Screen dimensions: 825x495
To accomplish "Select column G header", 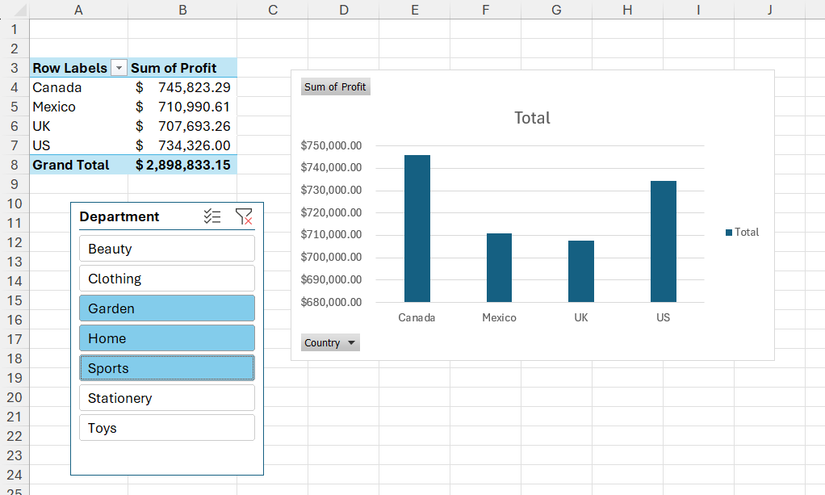I will tap(557, 9).
